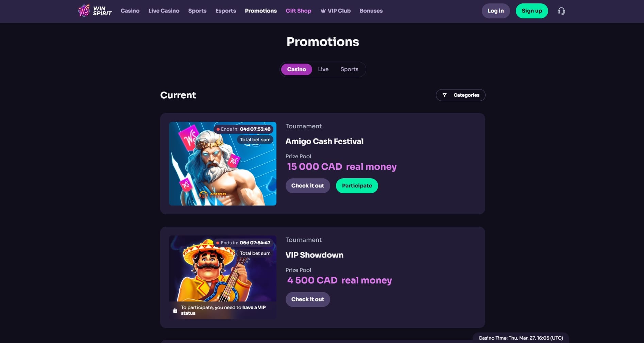Open the support headset icon

561,11
